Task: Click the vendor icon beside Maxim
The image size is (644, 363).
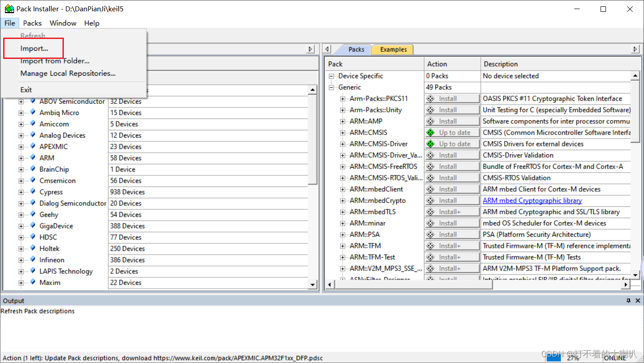Action: (x=33, y=282)
